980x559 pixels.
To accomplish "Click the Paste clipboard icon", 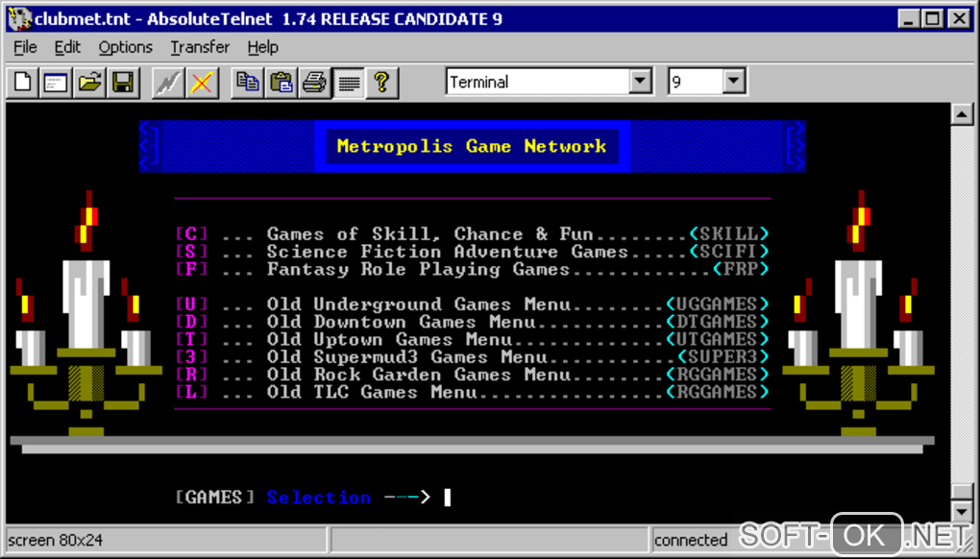I will (x=282, y=82).
